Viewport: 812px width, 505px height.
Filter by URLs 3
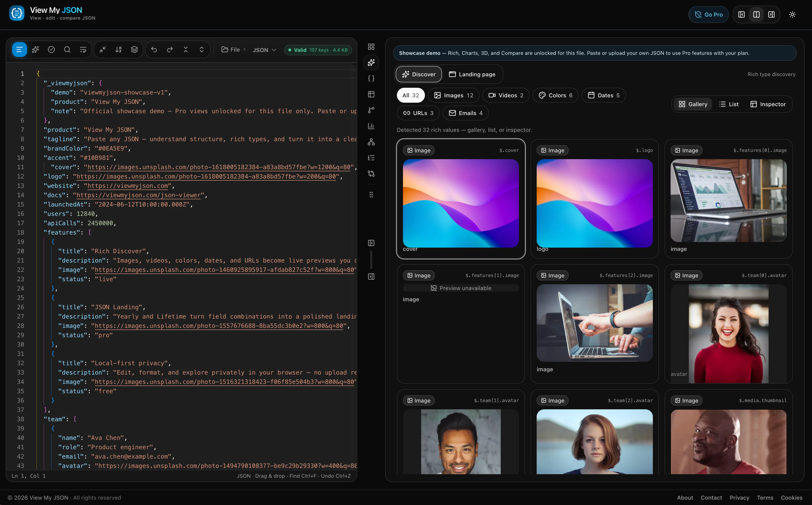tap(418, 113)
